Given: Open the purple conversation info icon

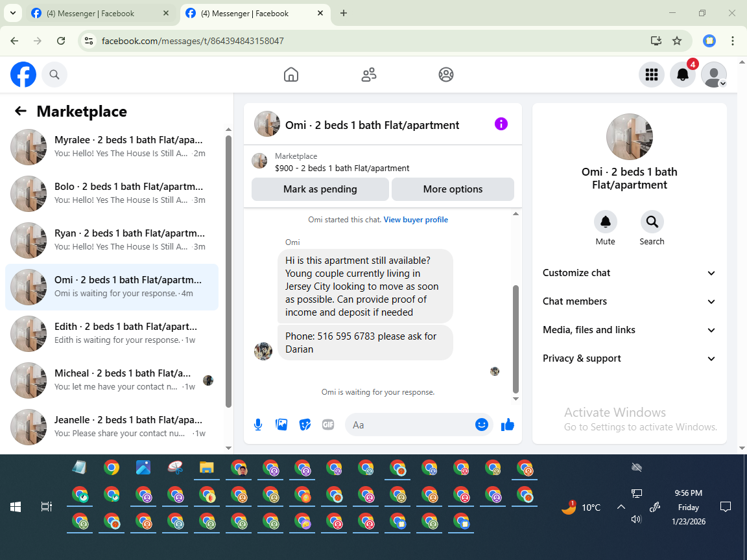Looking at the screenshot, I should click(501, 124).
